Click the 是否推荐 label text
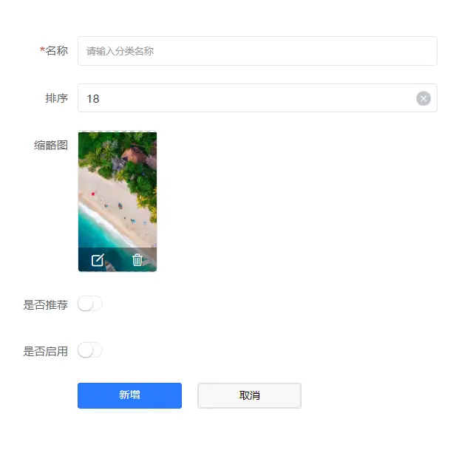The height and width of the screenshot is (467, 476). coord(45,304)
